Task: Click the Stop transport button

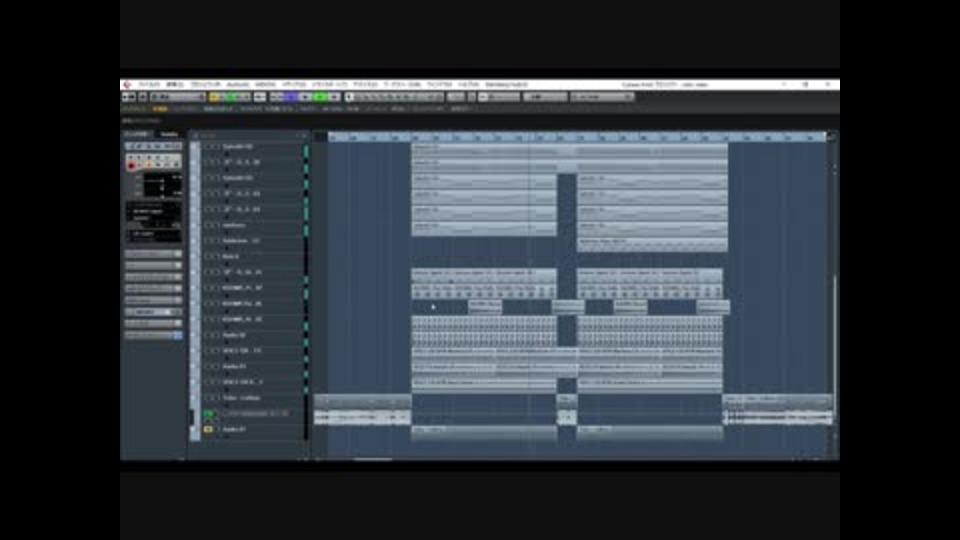Action: 305,97
